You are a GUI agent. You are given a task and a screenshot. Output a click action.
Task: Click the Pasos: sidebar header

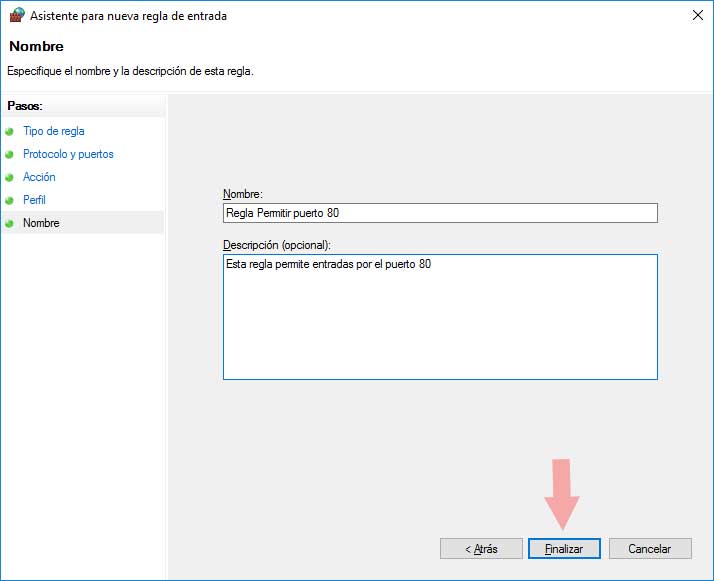(25, 106)
